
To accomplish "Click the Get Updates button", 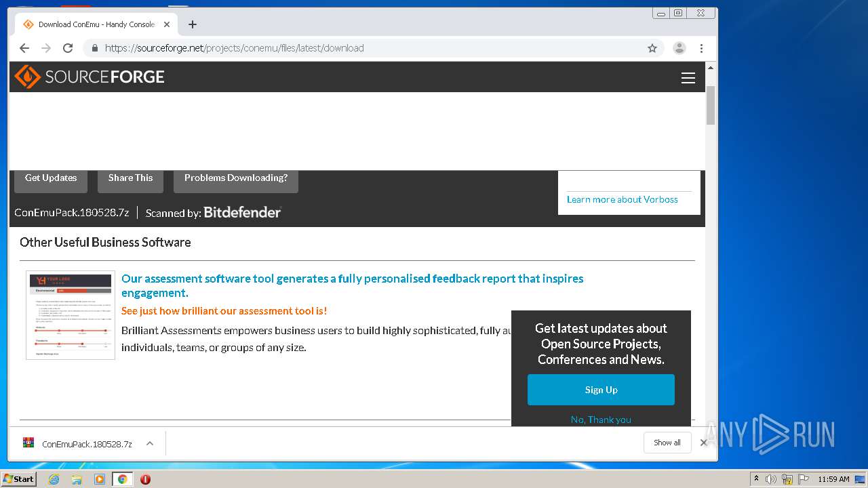I will [x=51, y=179].
